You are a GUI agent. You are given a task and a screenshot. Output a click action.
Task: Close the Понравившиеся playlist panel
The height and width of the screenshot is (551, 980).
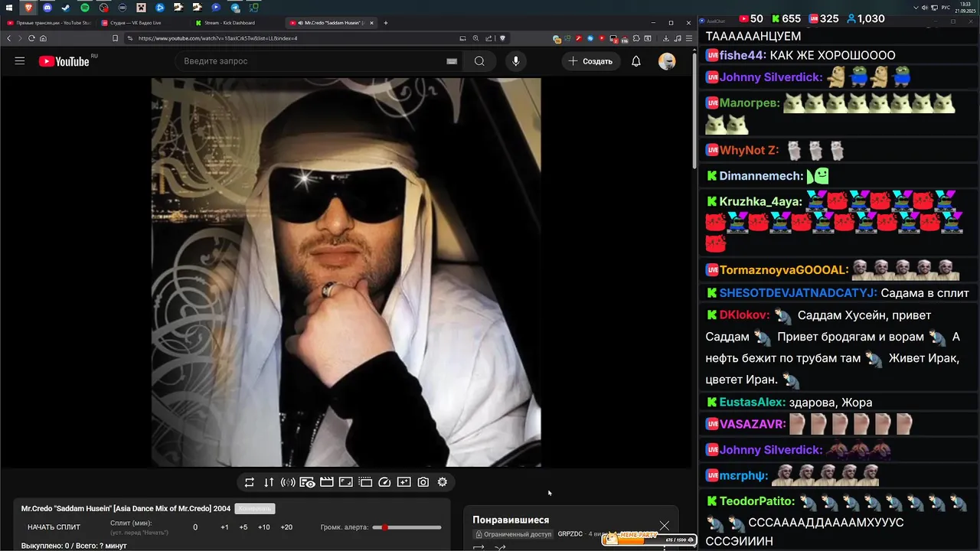pos(665,526)
